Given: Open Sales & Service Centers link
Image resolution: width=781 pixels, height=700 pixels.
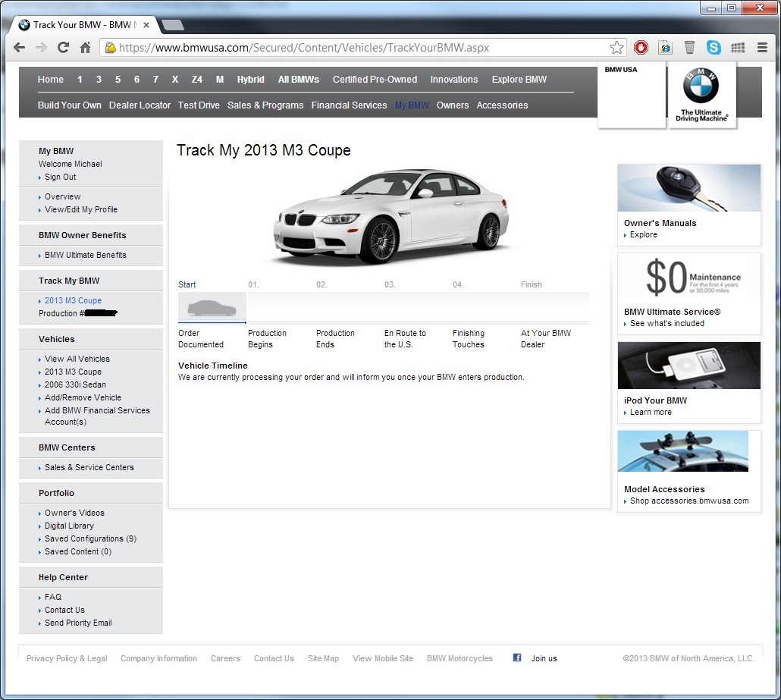Looking at the screenshot, I should click(89, 467).
